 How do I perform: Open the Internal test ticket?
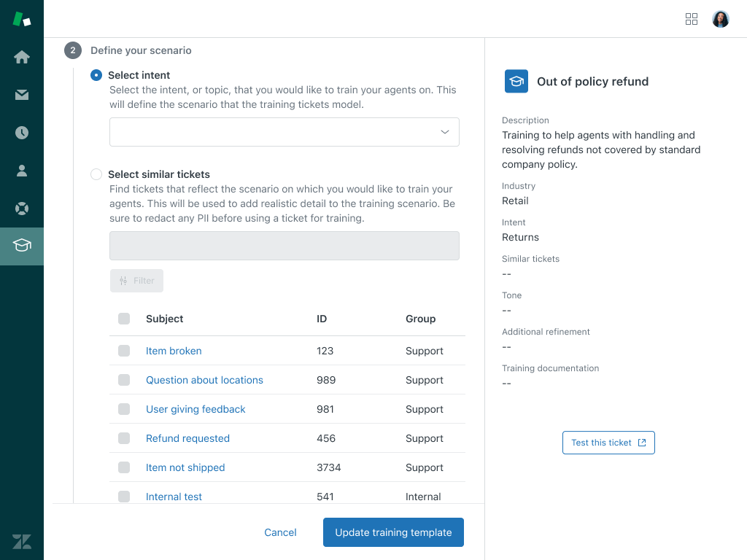[x=174, y=497]
